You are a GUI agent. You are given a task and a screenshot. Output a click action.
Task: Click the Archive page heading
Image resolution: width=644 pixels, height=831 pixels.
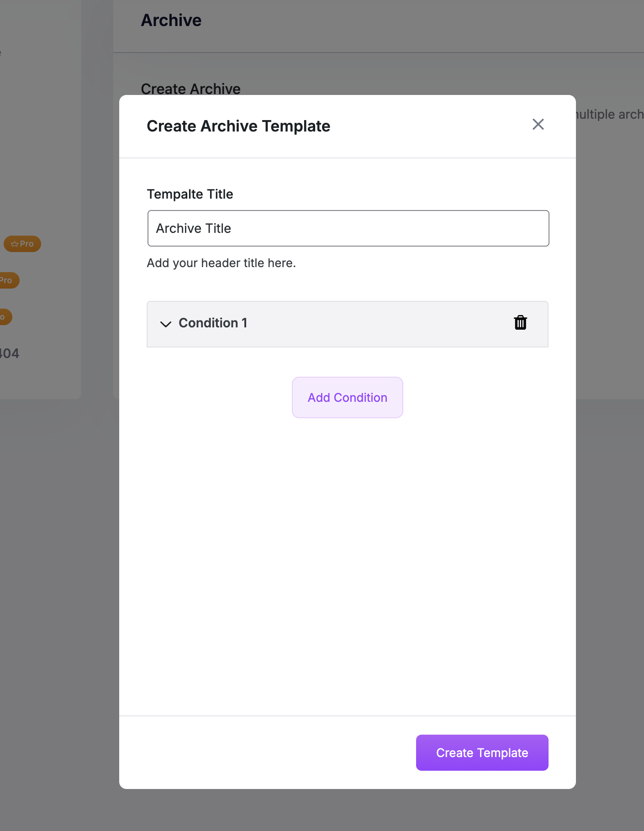click(x=171, y=21)
